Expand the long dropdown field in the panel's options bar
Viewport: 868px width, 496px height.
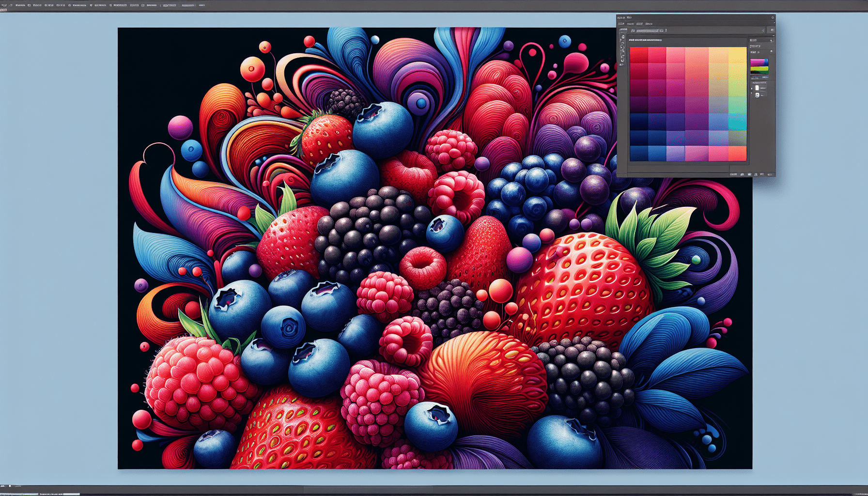647,31
